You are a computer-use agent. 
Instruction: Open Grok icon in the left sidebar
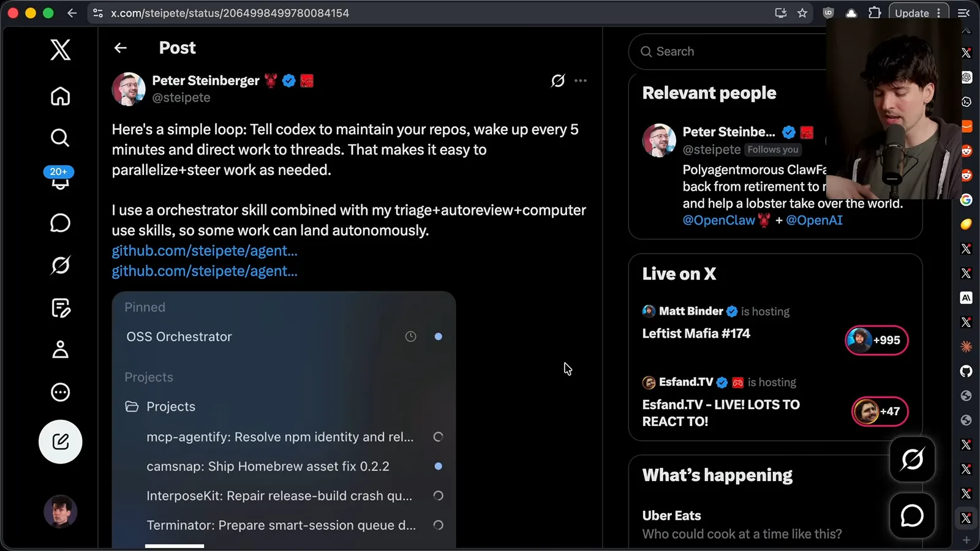[x=60, y=265]
